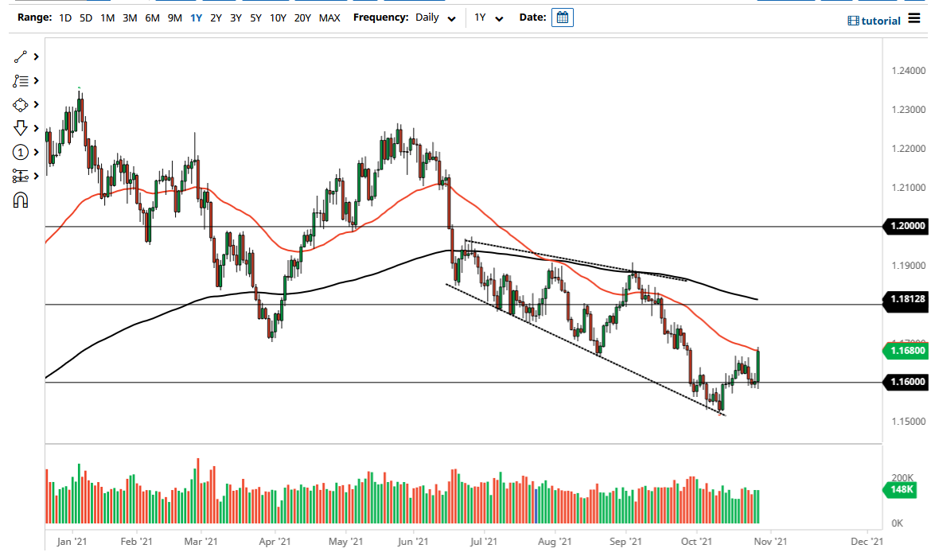Viewport: 935px width, 560px height.
Task: Select the 1Y range option
Action: tap(196, 17)
